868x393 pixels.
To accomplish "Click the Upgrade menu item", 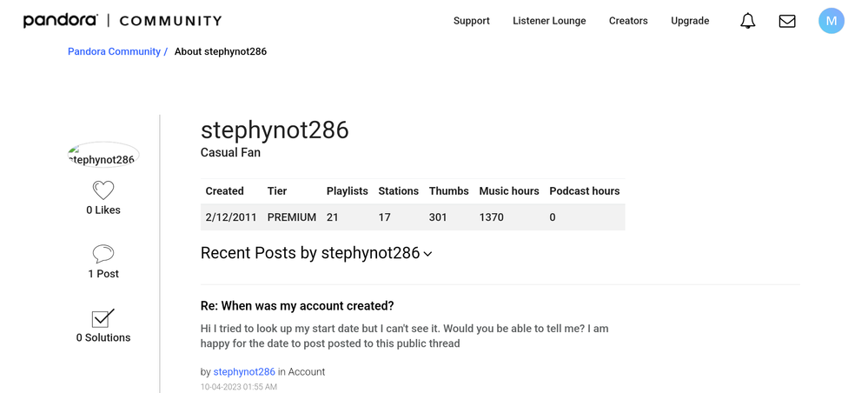I will (x=690, y=21).
